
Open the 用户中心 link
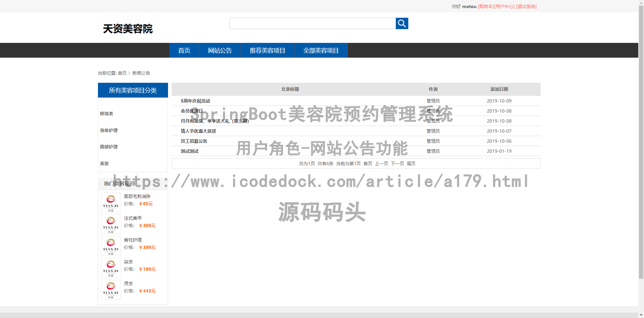point(504,6)
